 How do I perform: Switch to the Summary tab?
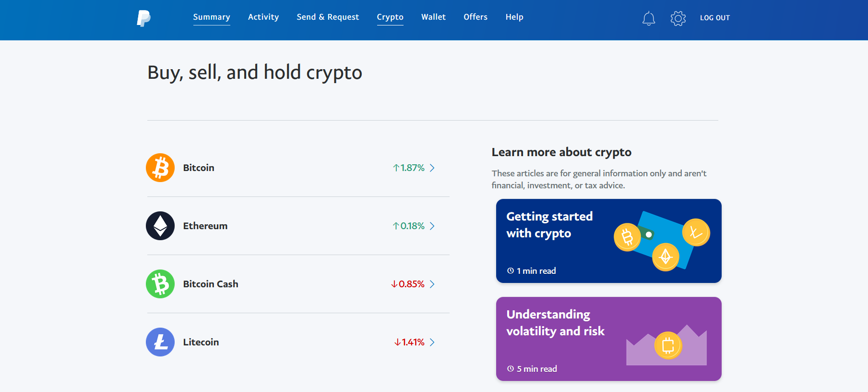tap(212, 17)
